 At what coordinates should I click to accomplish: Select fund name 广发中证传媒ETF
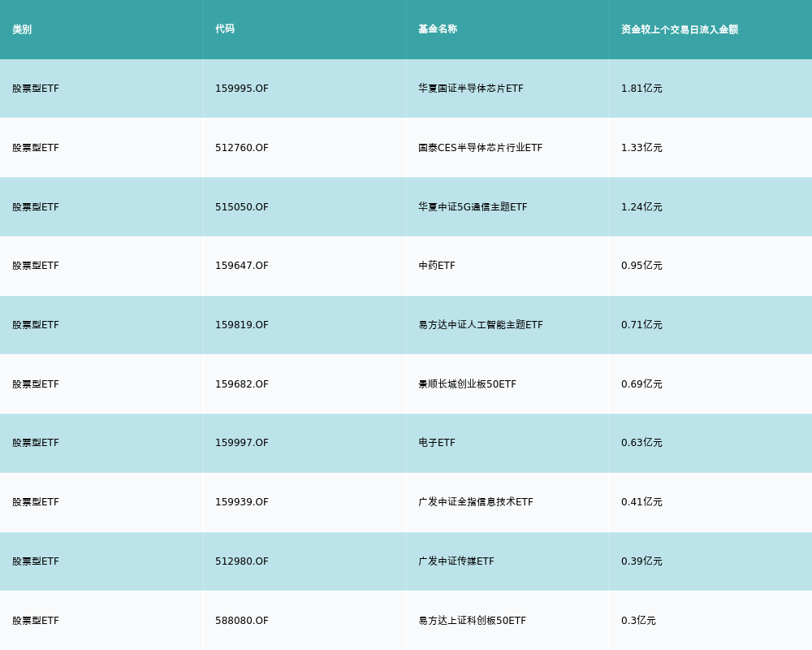[x=456, y=561]
